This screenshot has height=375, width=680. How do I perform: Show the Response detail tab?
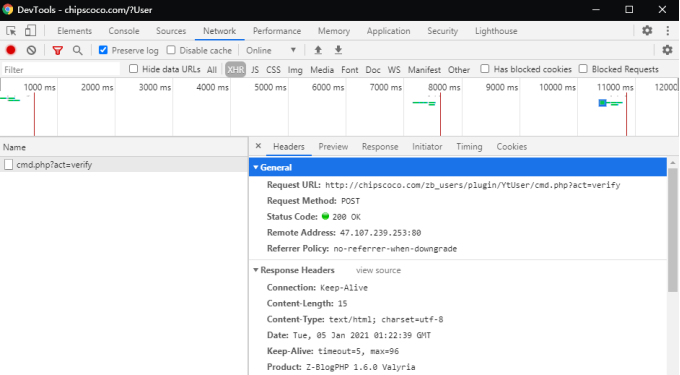click(380, 147)
